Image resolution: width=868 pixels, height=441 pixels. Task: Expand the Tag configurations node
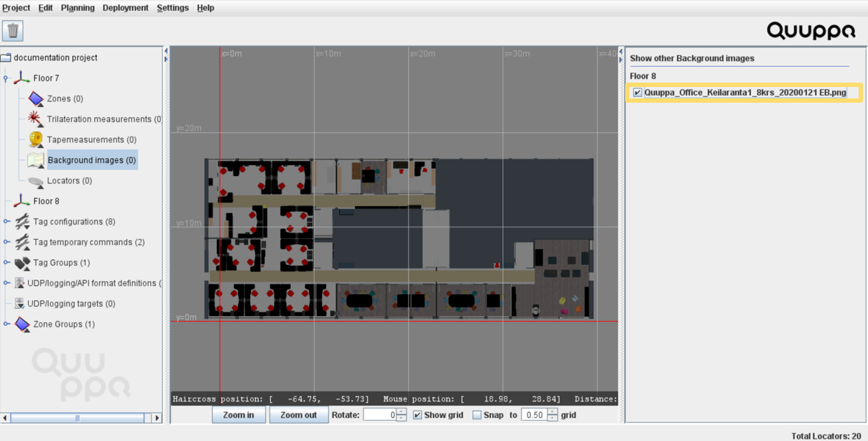6,222
